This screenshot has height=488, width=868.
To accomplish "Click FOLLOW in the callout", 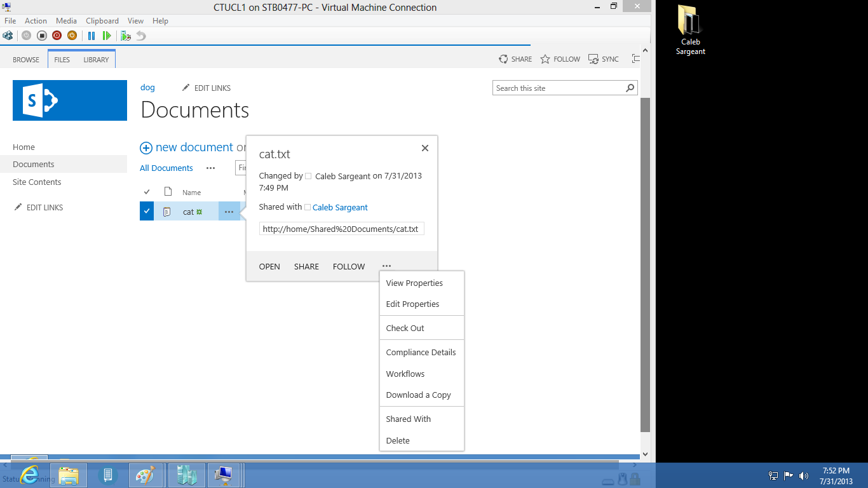I will click(x=349, y=266).
